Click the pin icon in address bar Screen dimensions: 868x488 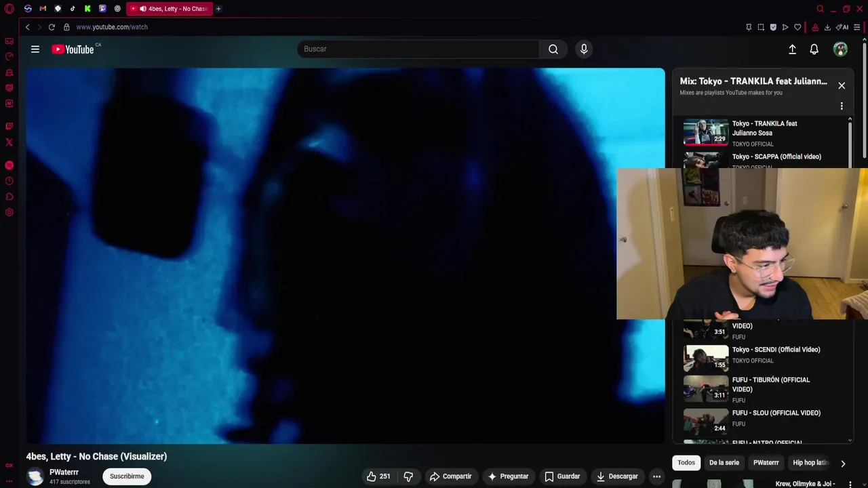(749, 27)
